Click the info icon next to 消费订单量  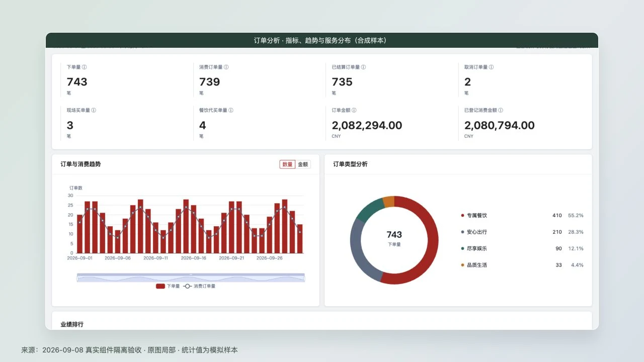[x=226, y=67]
